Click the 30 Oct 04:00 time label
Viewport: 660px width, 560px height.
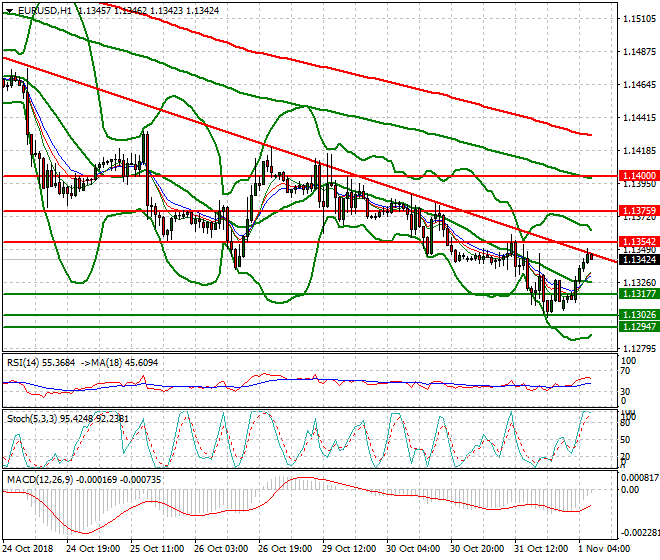[x=413, y=549]
